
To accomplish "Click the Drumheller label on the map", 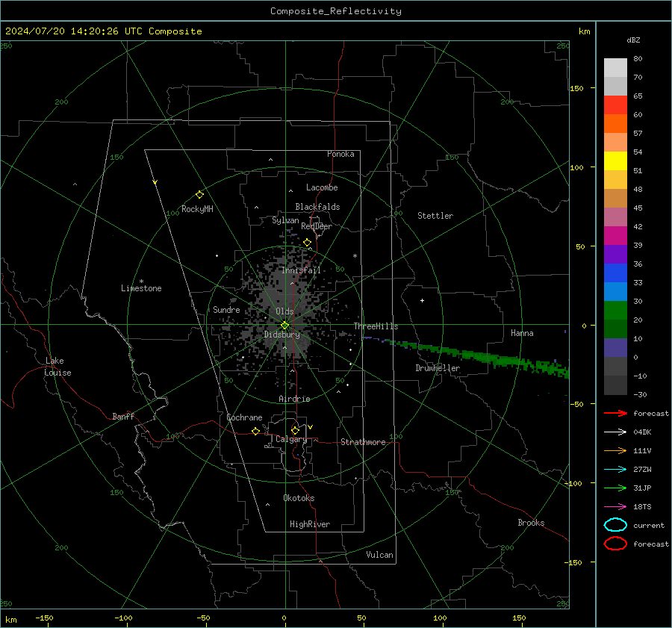I will coord(438,368).
